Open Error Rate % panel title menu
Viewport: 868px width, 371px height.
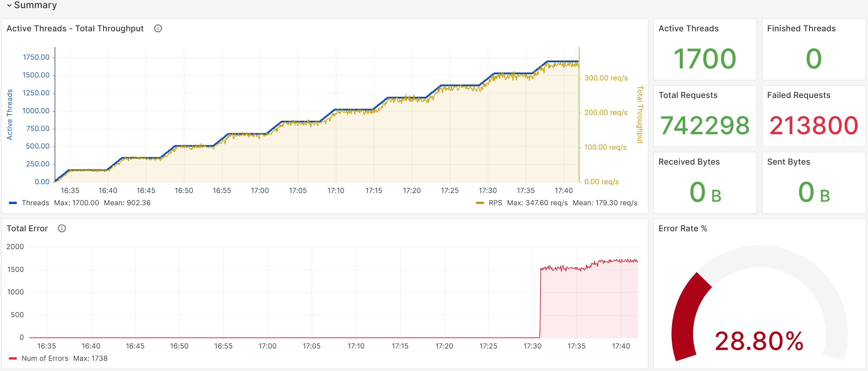[682, 229]
